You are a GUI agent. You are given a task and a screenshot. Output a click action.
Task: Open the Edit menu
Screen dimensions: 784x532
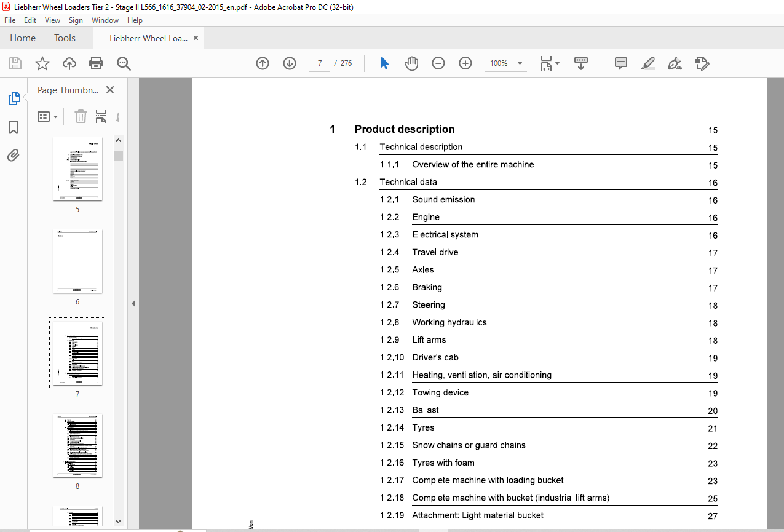tap(30, 20)
